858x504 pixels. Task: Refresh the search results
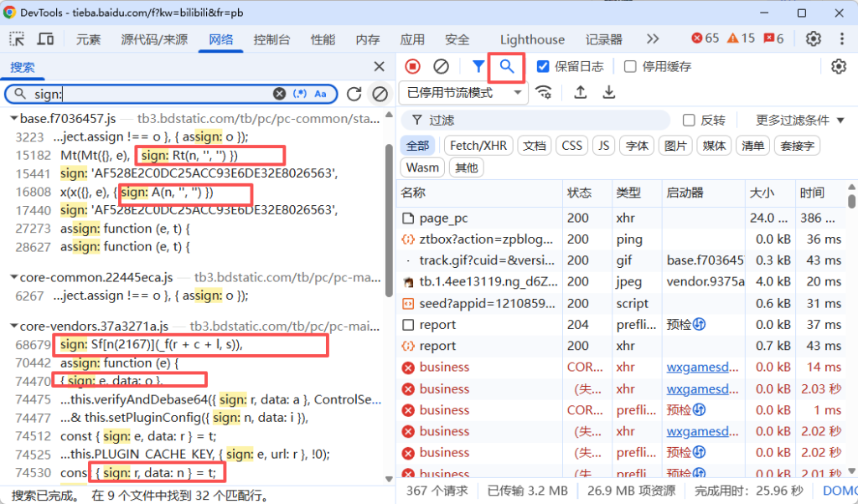pos(354,95)
